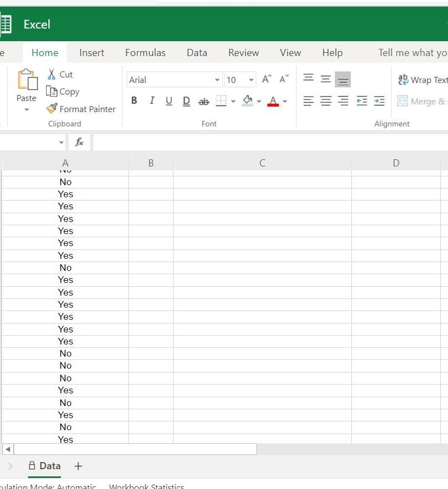Viewport: 448px width, 489px height.
Task: Decrease font size with Shrink Font
Action: (284, 79)
